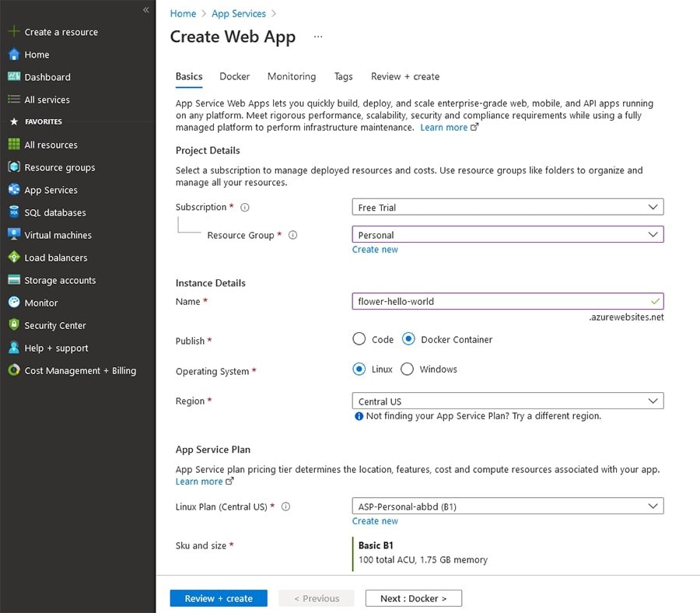Click the Virtual machines icon

13,235
